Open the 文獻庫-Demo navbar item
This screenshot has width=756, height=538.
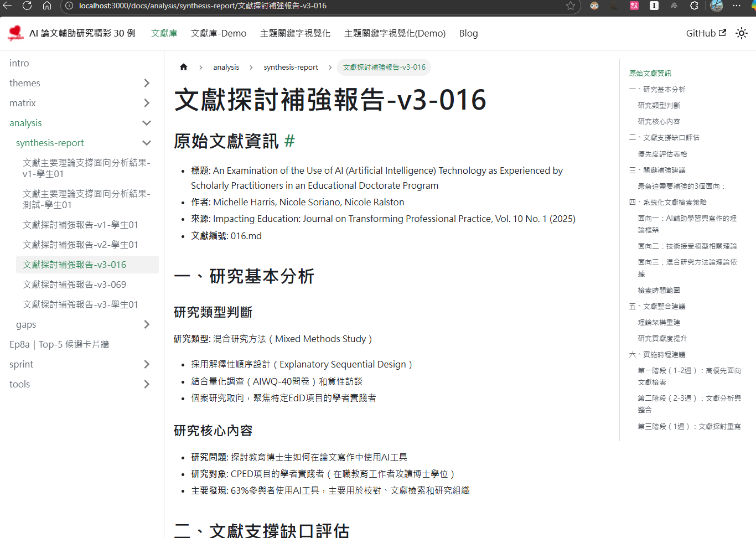point(219,33)
